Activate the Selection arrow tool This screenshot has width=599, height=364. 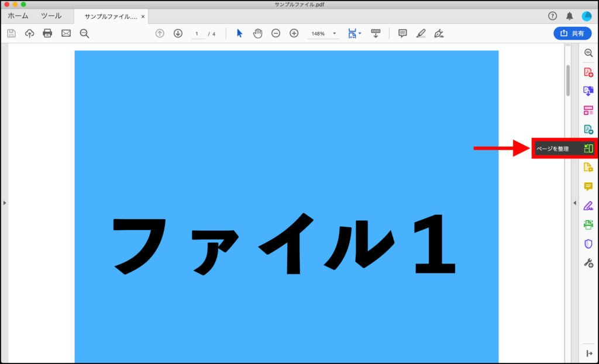tap(239, 33)
